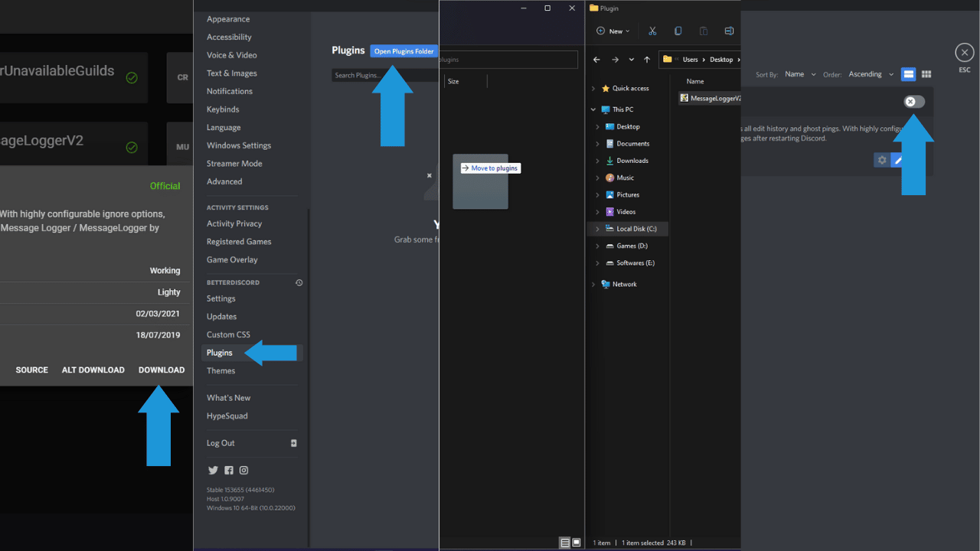Select Music in Explorer tree
This screenshot has height=551, width=980.
626,178
